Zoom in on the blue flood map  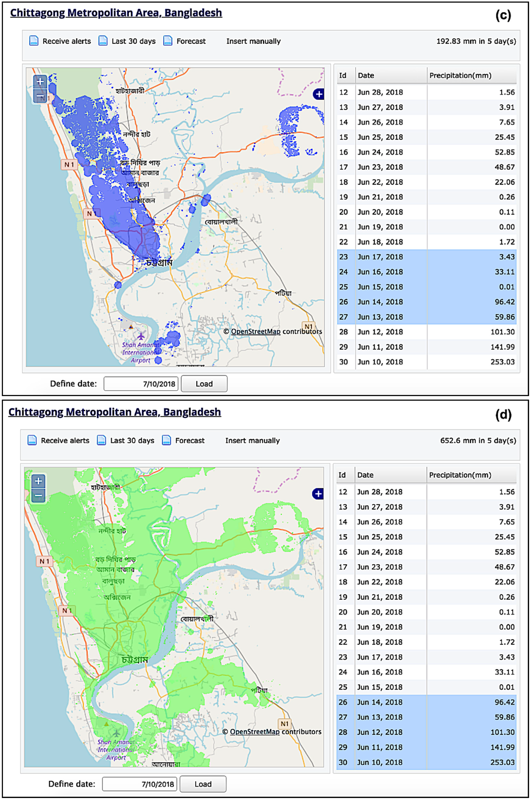point(40,82)
